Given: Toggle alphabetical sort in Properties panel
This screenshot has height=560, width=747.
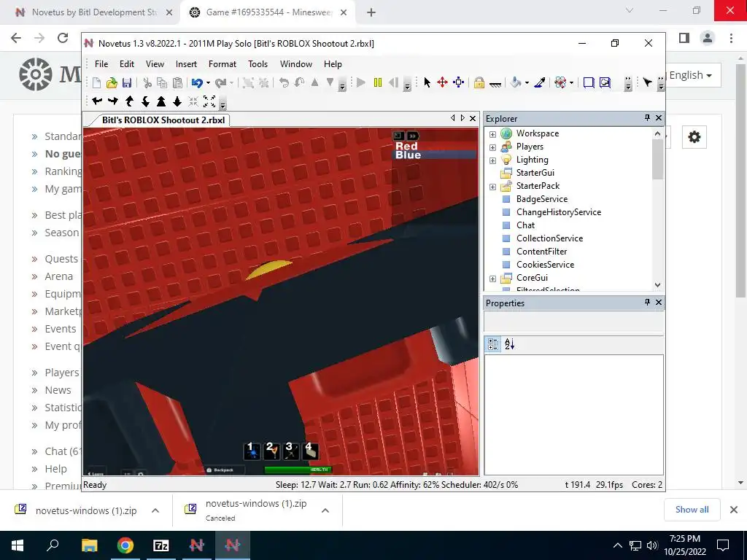Looking at the screenshot, I should pos(509,344).
